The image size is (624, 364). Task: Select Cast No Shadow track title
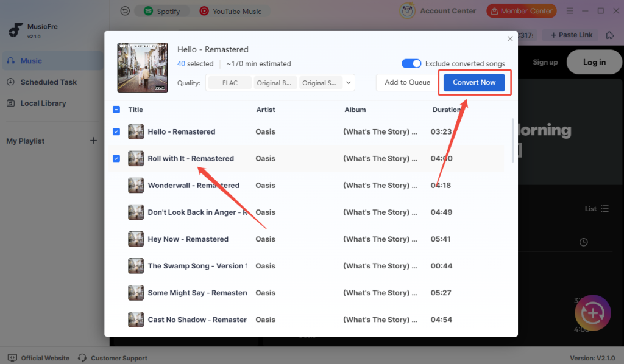pyautogui.click(x=197, y=320)
